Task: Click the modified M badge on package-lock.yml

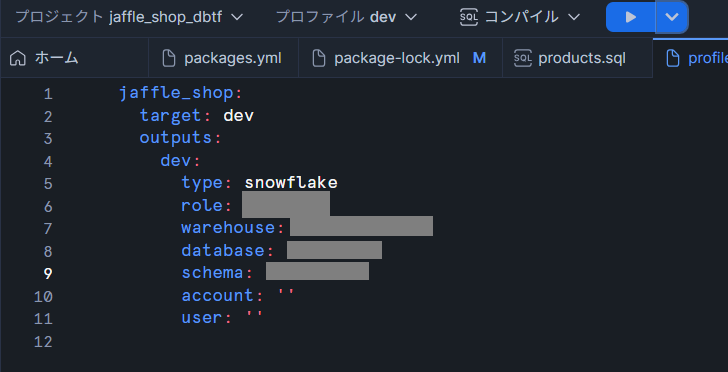Action: pyautogui.click(x=479, y=58)
